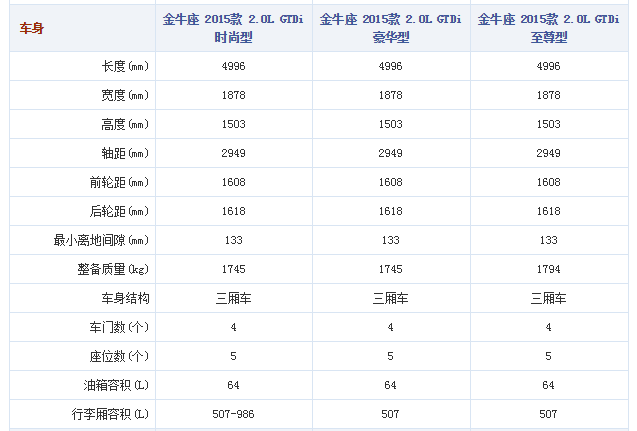Click 三厢车 under 至尊型 column

pyautogui.click(x=548, y=299)
